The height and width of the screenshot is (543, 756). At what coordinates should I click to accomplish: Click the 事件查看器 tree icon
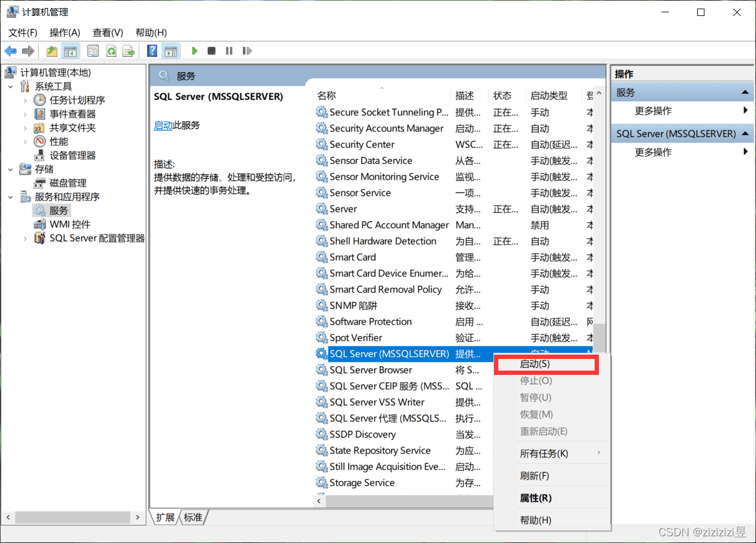(39, 114)
